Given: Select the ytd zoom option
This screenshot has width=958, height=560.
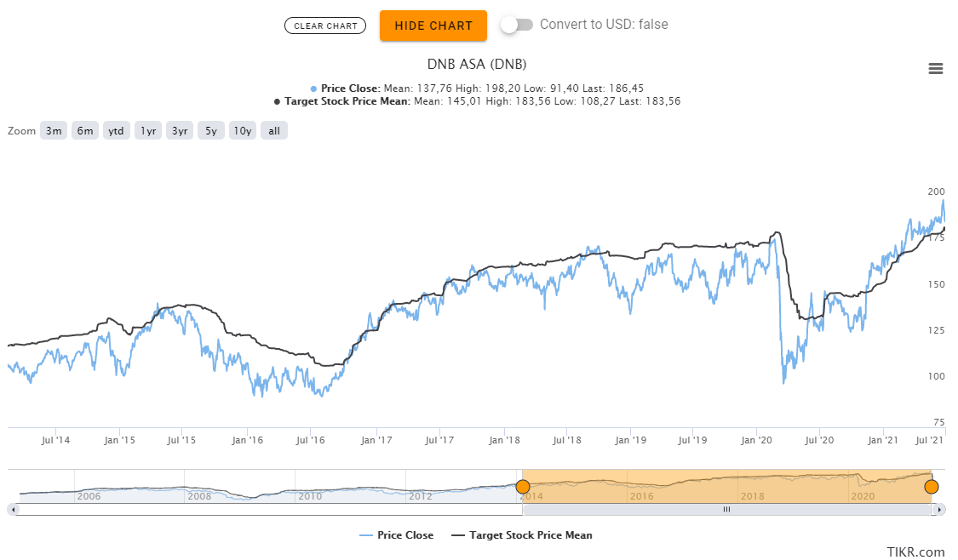Looking at the screenshot, I should pos(116,130).
